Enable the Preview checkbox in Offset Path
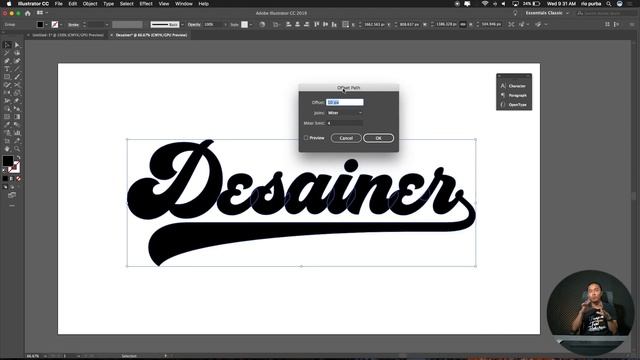Image resolution: width=640 pixels, height=360 pixels. coord(306,138)
